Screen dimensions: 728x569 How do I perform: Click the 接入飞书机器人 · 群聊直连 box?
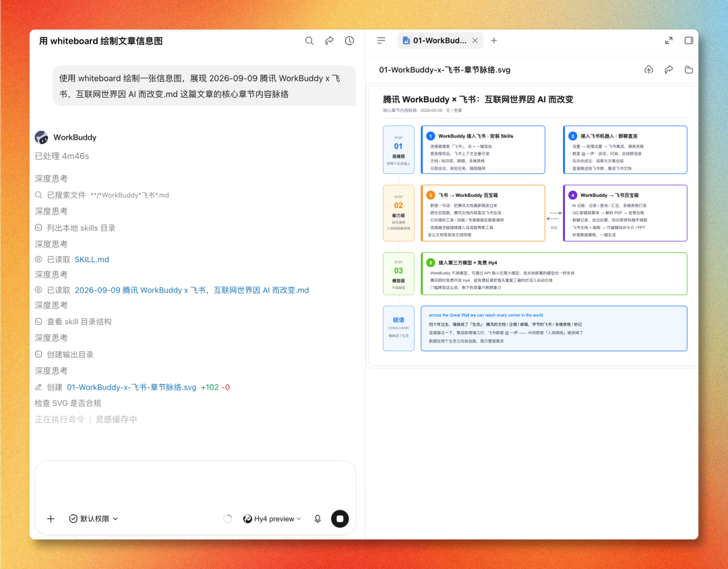(x=625, y=150)
